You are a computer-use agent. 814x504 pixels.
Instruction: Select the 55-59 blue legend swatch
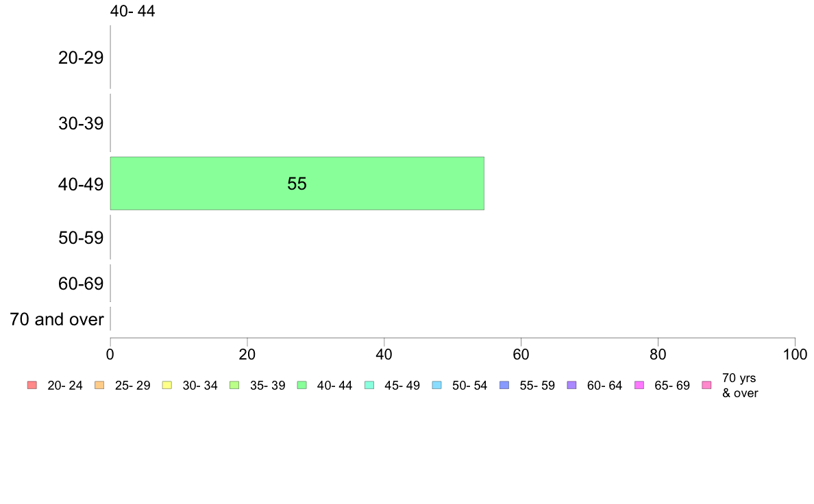tap(504, 385)
